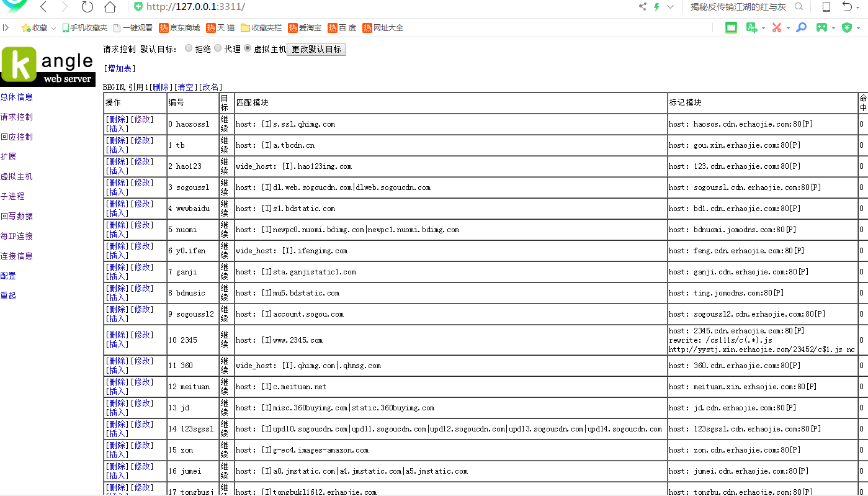
Task: Select the 拒绝 radio button
Action: click(x=189, y=48)
